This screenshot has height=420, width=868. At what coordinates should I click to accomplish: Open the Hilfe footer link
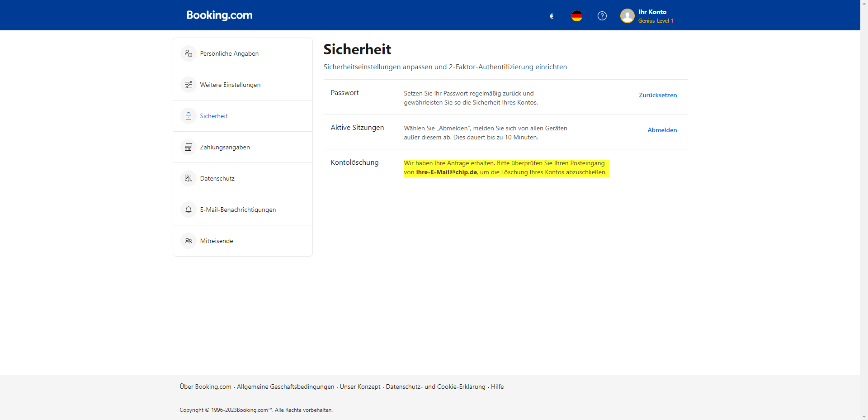tap(497, 387)
